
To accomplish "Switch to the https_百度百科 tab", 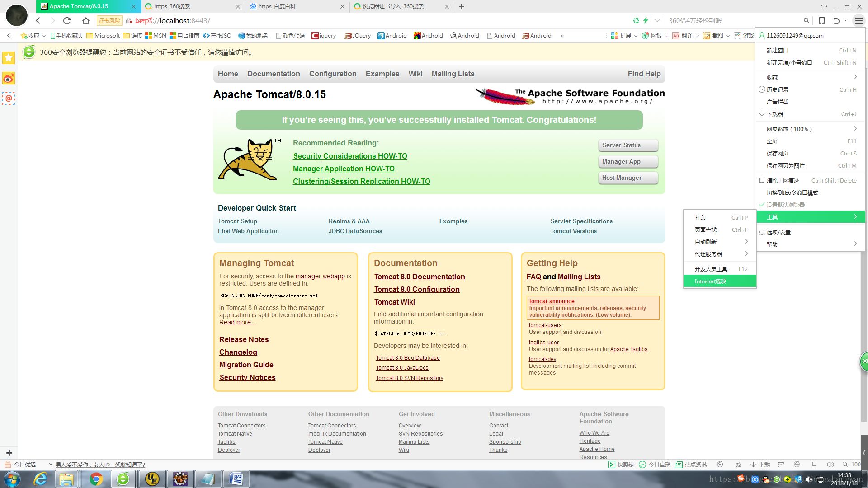I will click(x=297, y=6).
